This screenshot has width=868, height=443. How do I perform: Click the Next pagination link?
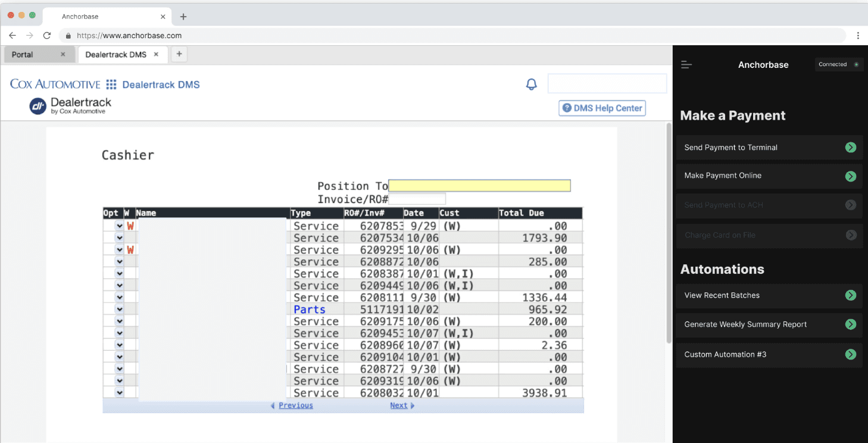tap(398, 405)
